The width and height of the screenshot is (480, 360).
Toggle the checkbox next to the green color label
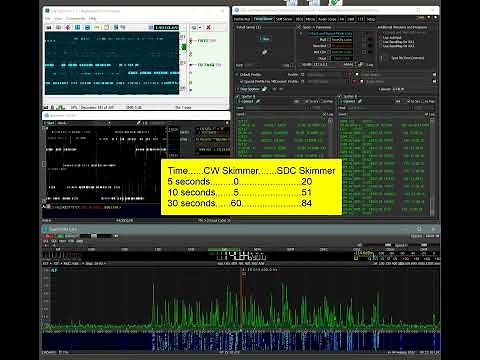[x=329, y=52]
